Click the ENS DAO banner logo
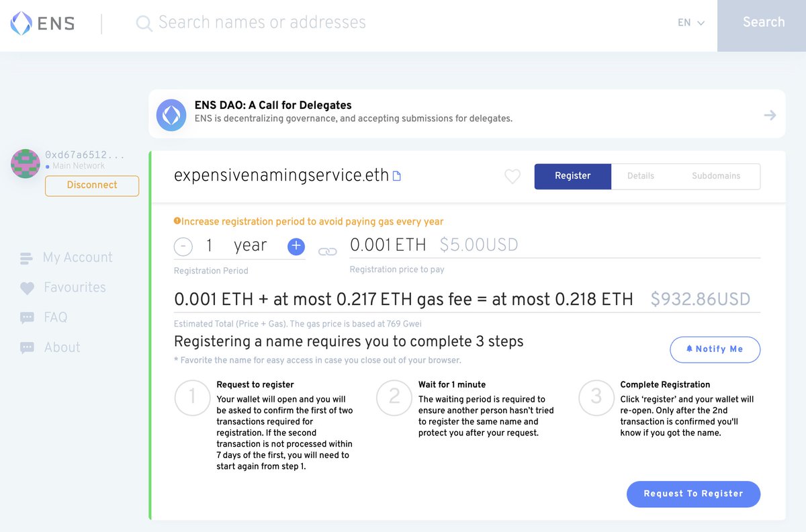 pos(171,115)
